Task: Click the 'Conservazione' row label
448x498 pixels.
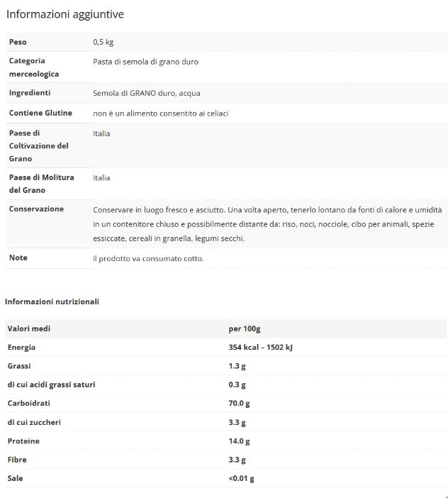Action: (x=36, y=209)
